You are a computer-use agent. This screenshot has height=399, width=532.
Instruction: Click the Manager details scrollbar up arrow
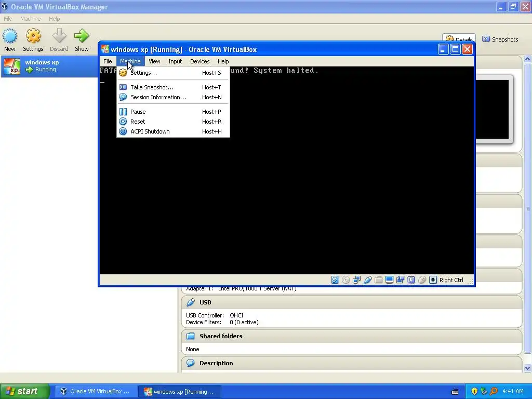pos(527,59)
